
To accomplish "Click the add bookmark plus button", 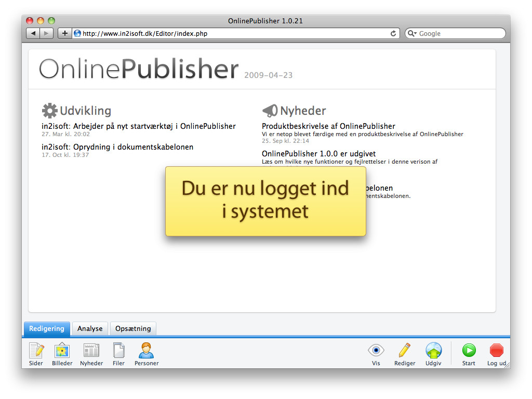I will (65, 33).
